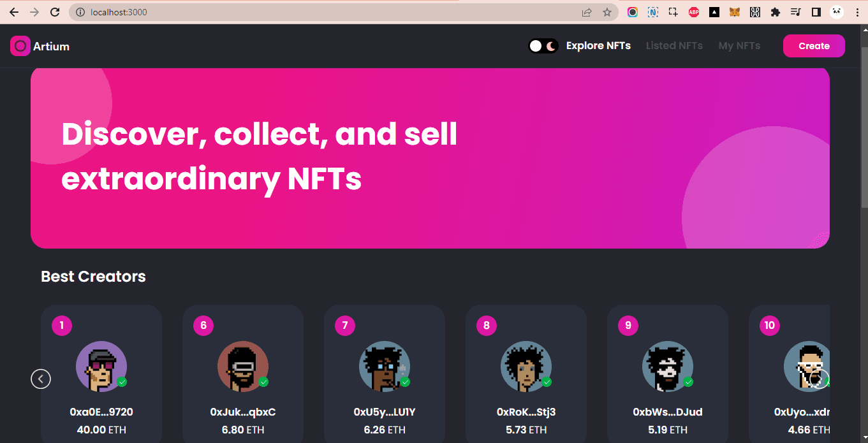Viewport: 868px width, 443px height.
Task: Click the share page icon in address bar
Action: click(587, 12)
